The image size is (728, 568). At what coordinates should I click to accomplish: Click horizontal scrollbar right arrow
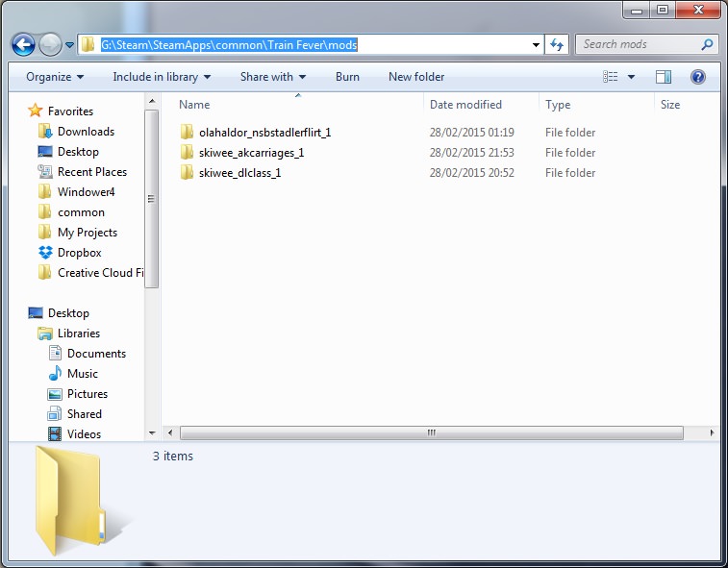(712, 432)
